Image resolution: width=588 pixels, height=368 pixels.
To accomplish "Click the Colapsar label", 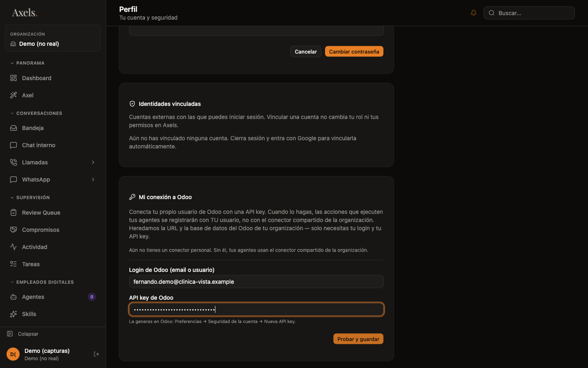I will [28, 334].
